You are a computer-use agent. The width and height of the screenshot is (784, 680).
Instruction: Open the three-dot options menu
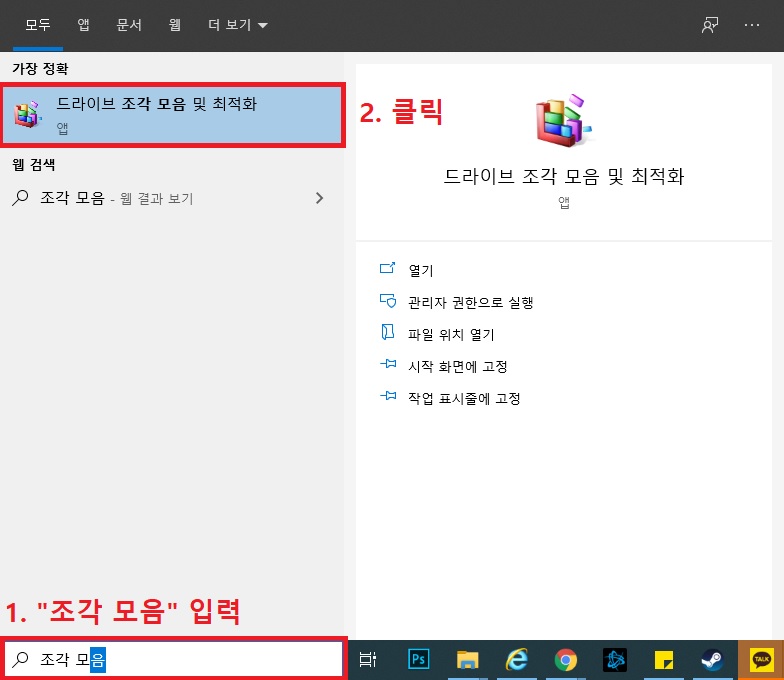[x=752, y=25]
